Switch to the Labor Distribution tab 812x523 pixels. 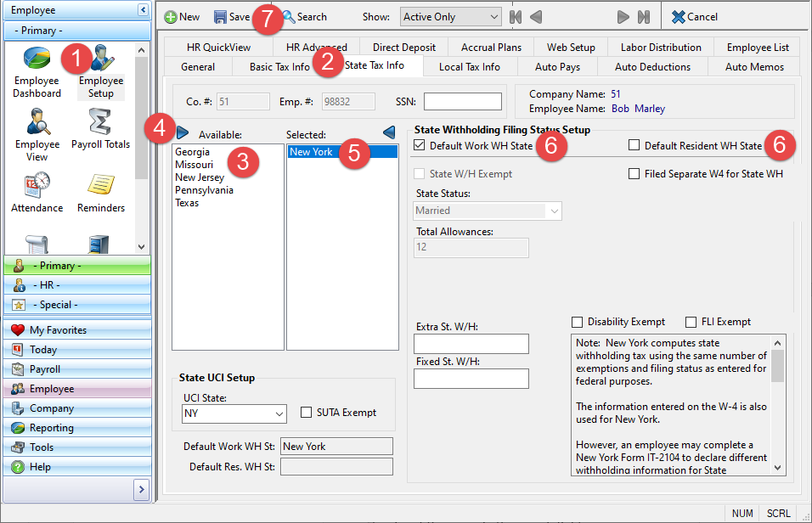[x=661, y=48]
